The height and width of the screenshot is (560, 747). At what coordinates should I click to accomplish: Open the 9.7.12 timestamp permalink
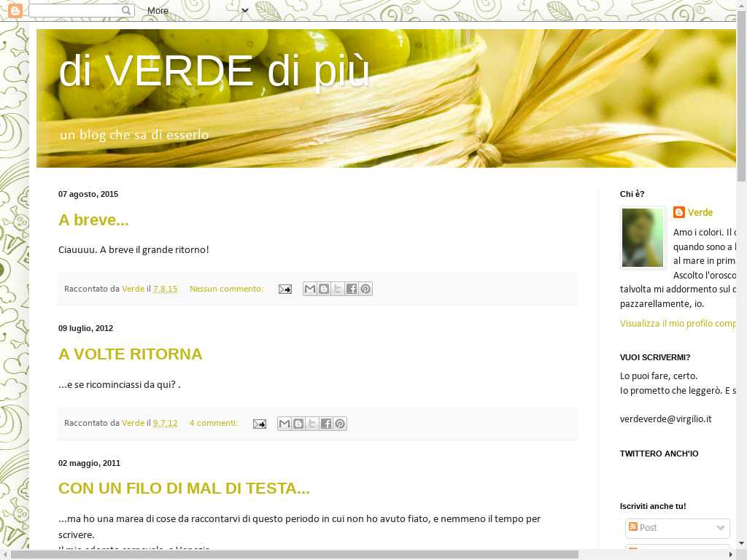[x=166, y=423]
